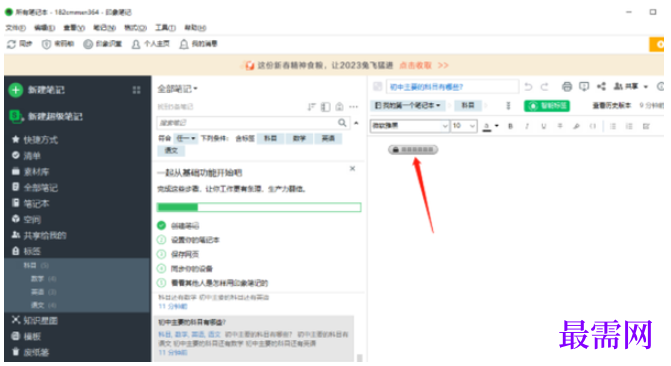This screenshot has width=671, height=366.
Task: Close the getting-started guide panel
Action: pyautogui.click(x=353, y=169)
